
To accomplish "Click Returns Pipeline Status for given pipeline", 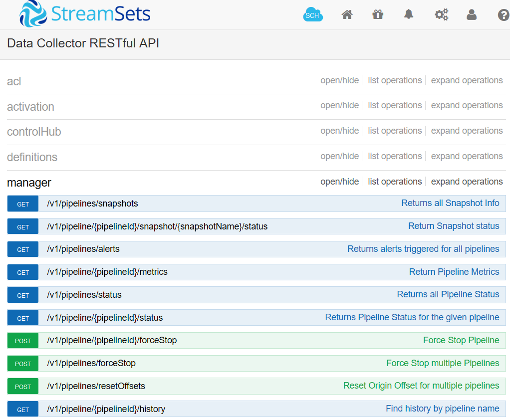I will pyautogui.click(x=412, y=317).
